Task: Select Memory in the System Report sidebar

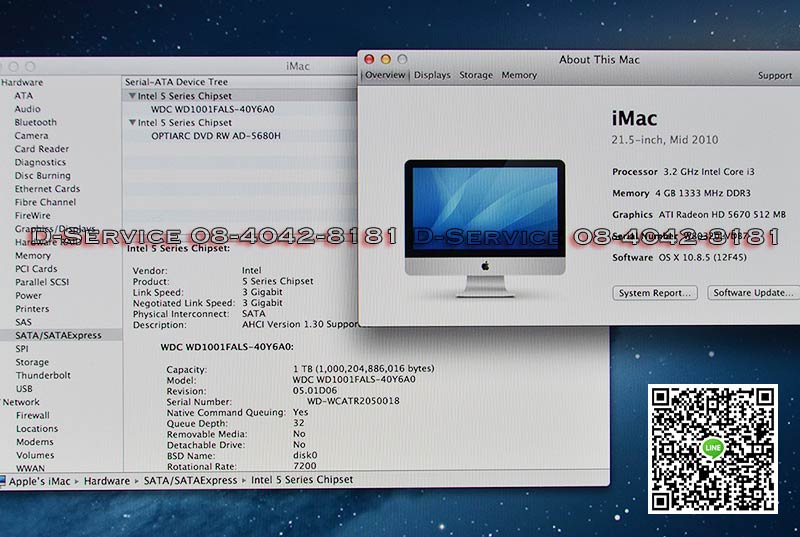Action: 33,255
